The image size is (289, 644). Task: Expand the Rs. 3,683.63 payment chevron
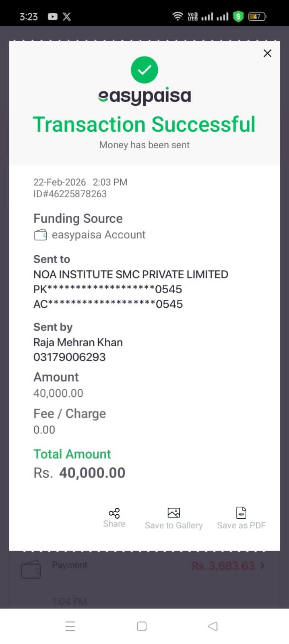pos(262,566)
